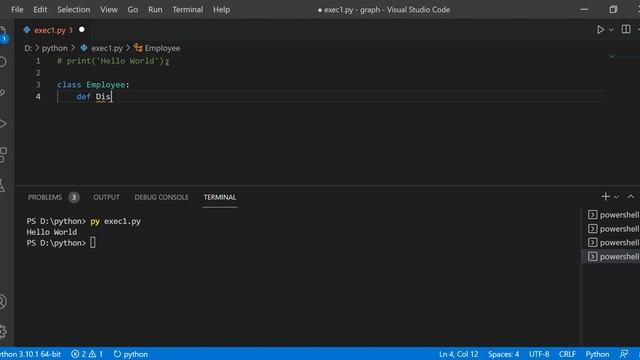Open the Go menu
This screenshot has width=640, height=360.
click(x=133, y=9)
